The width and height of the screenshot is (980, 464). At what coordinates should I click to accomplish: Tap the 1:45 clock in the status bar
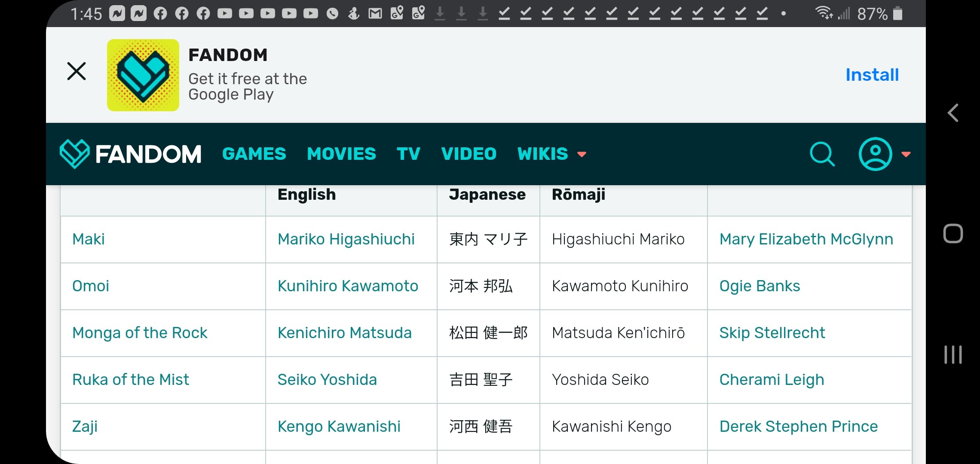tap(86, 14)
